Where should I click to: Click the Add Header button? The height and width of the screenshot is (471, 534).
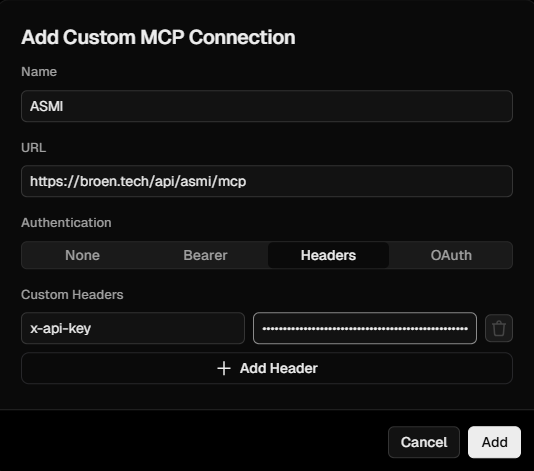(x=267, y=368)
